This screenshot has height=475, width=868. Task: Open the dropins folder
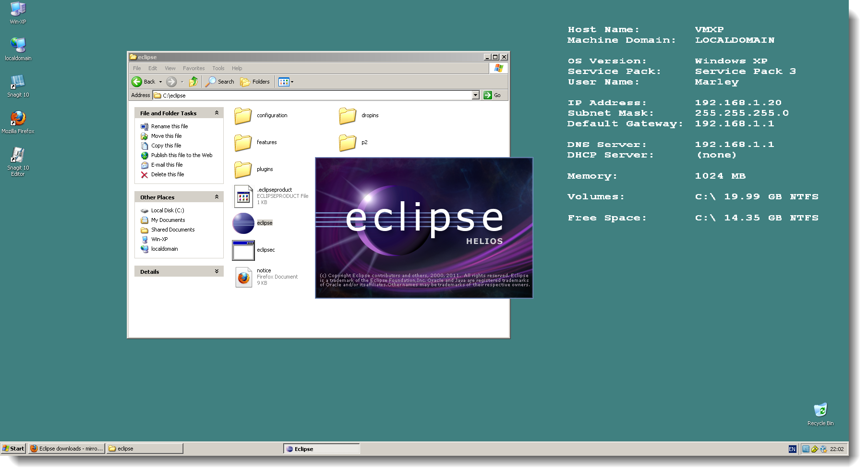click(347, 115)
